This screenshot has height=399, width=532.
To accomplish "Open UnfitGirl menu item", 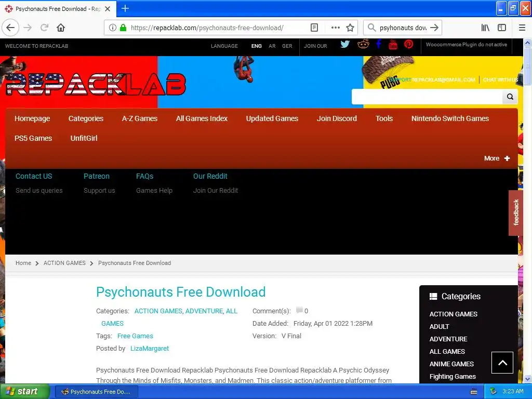I will [84, 138].
